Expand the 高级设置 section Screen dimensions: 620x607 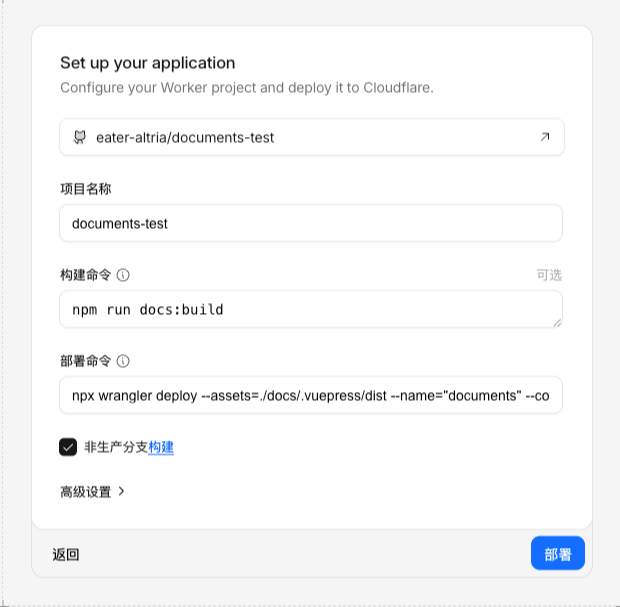86,491
